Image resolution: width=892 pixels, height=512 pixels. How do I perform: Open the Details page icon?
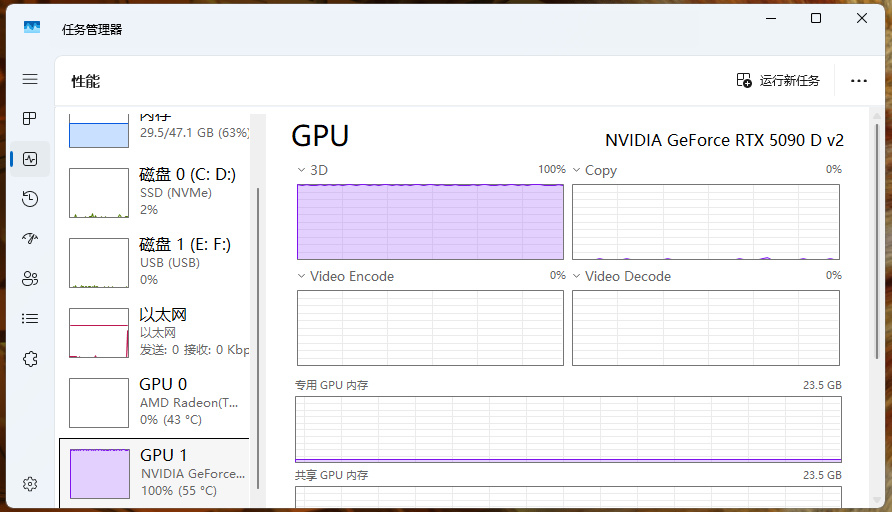coord(30,319)
